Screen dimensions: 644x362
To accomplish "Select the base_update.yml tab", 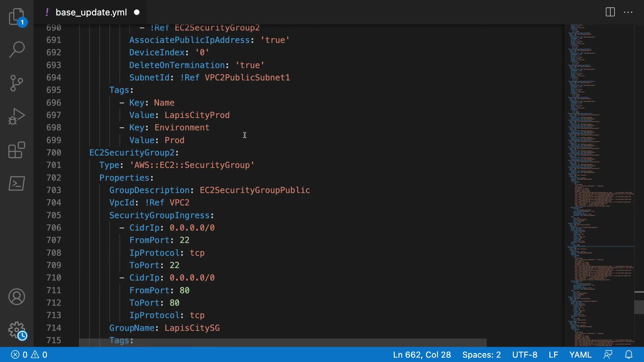I will pyautogui.click(x=91, y=12).
